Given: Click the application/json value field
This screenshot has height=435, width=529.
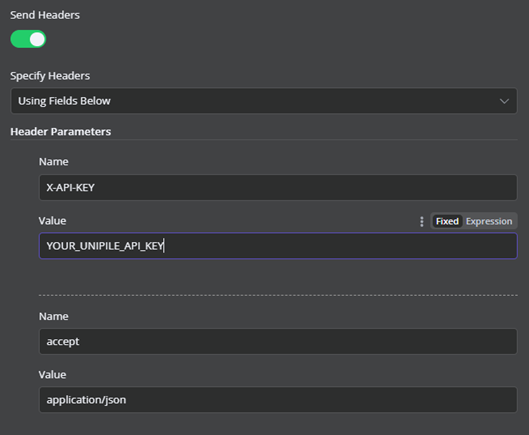Looking at the screenshot, I should [278, 400].
